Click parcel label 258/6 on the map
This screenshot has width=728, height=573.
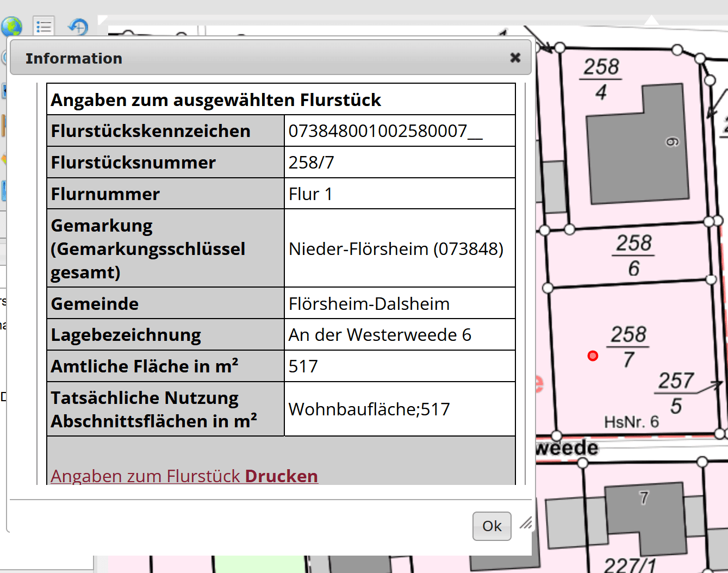pyautogui.click(x=634, y=256)
